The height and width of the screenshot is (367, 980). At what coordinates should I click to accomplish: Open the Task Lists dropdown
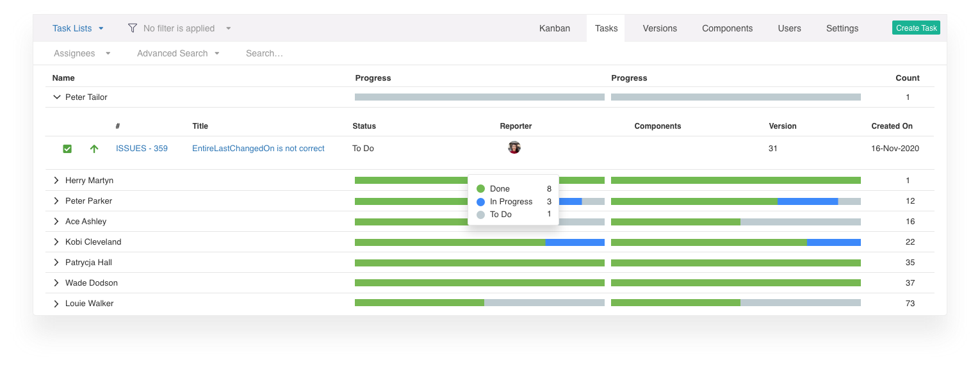pyautogui.click(x=78, y=28)
